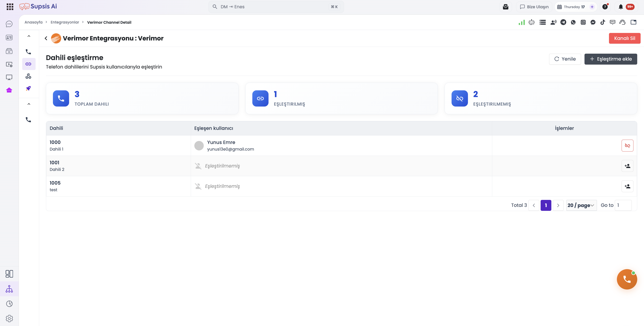This screenshot has width=644, height=326.
Task: Assign a user to extension 1001
Action: click(x=627, y=166)
